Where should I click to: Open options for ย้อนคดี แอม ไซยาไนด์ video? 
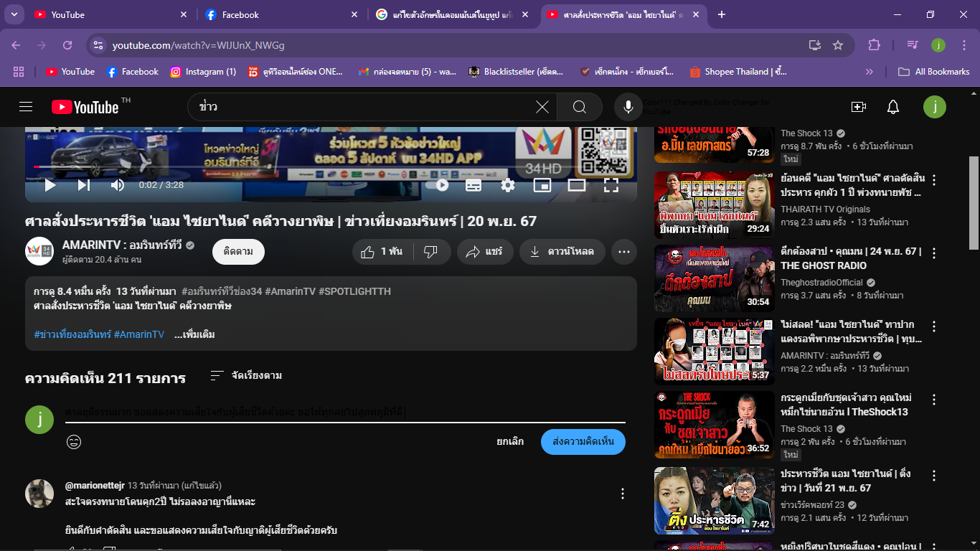click(934, 179)
